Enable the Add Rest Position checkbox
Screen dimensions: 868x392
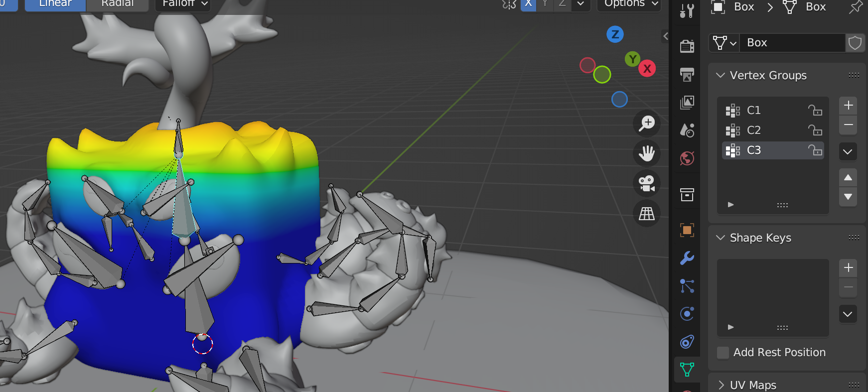(723, 353)
